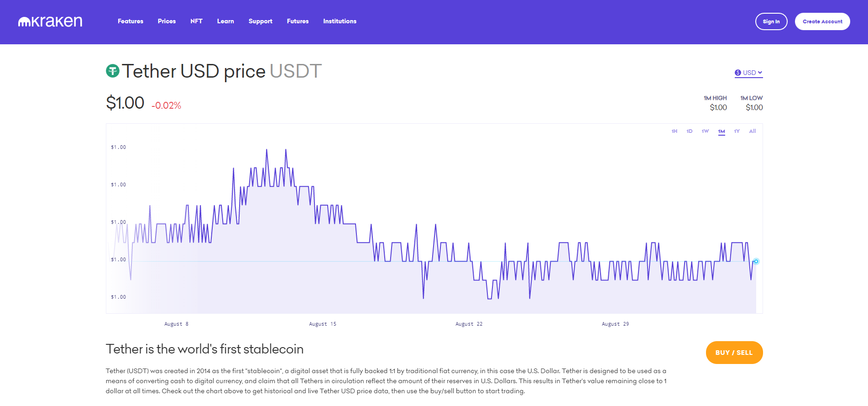Click the Kraken logo
The height and width of the screenshot is (406, 868).
pyautogui.click(x=50, y=21)
